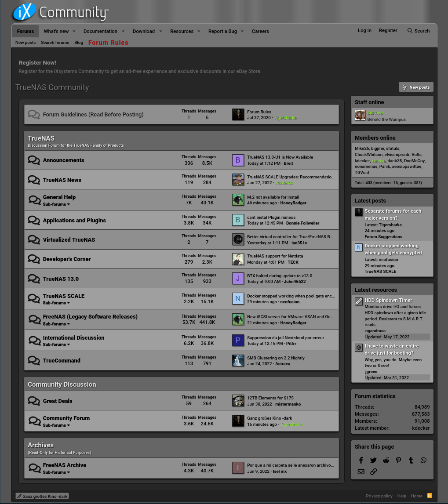Open the Archives category heading
Viewport: 448px width, 504px height.
pyautogui.click(x=40, y=445)
